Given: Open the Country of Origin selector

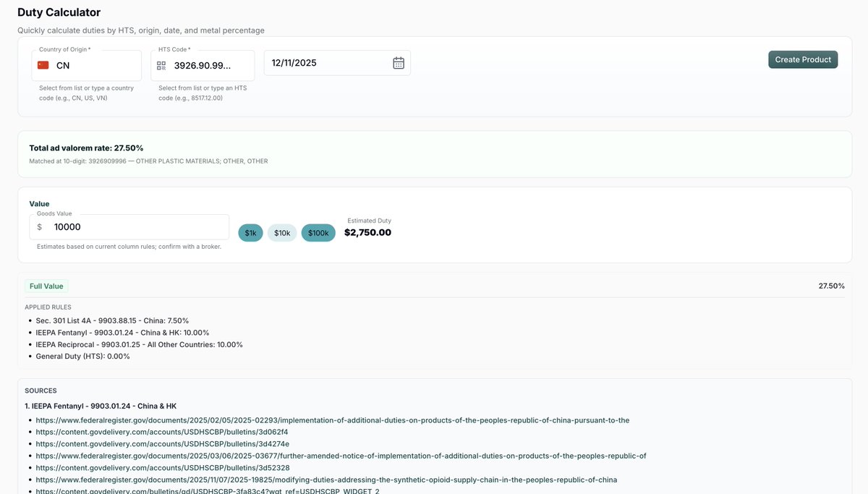Looking at the screenshot, I should point(87,64).
